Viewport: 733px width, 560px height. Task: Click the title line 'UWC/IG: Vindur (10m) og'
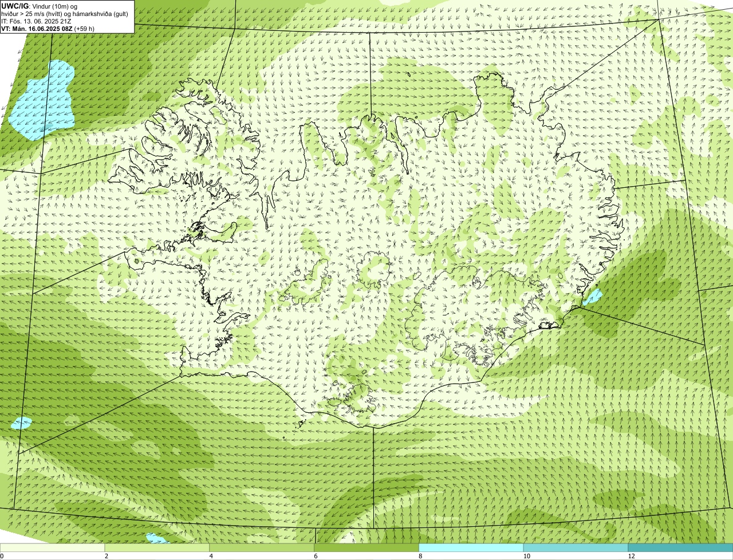[39, 6]
